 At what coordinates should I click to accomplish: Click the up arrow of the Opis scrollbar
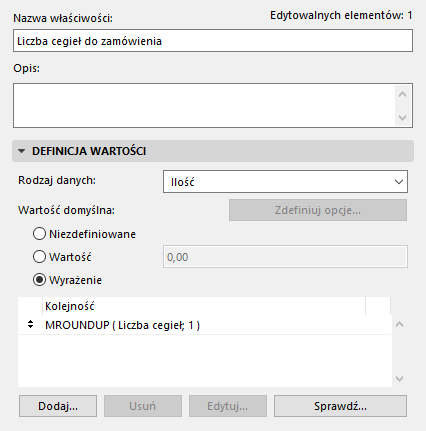point(402,95)
